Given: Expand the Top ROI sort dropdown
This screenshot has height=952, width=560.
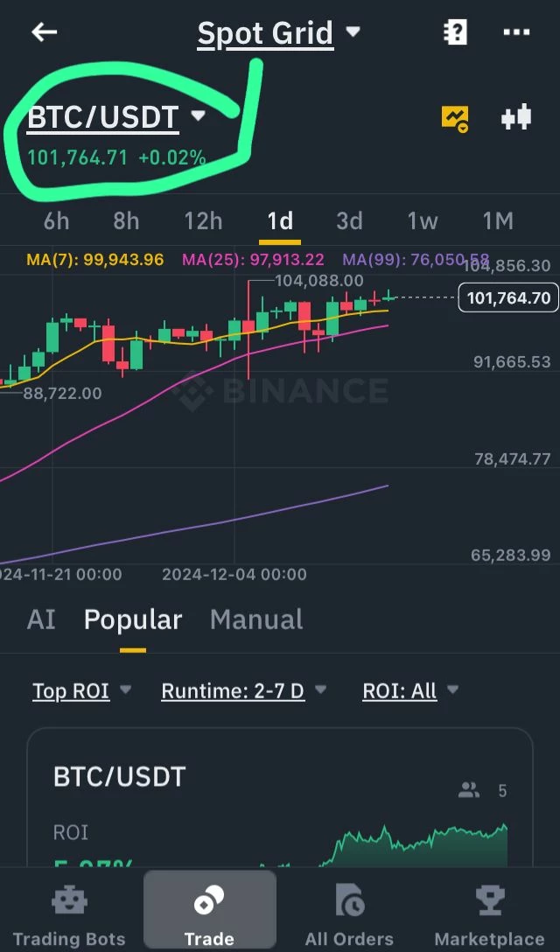Looking at the screenshot, I should pyautogui.click(x=82, y=690).
